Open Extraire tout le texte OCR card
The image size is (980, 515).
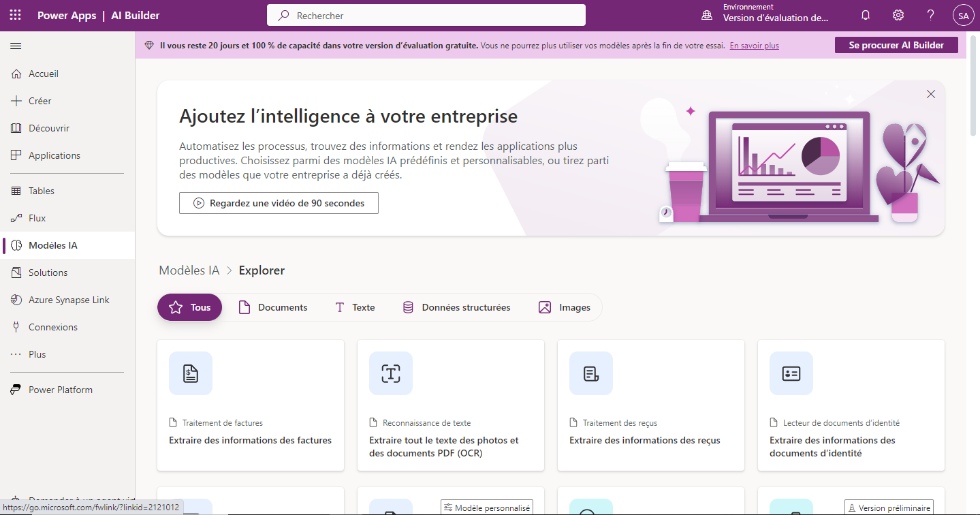click(451, 405)
